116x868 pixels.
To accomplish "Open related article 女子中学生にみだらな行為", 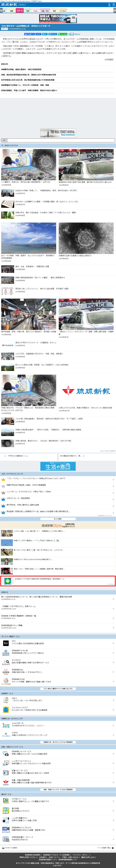I will pyautogui.click(x=28, y=80).
